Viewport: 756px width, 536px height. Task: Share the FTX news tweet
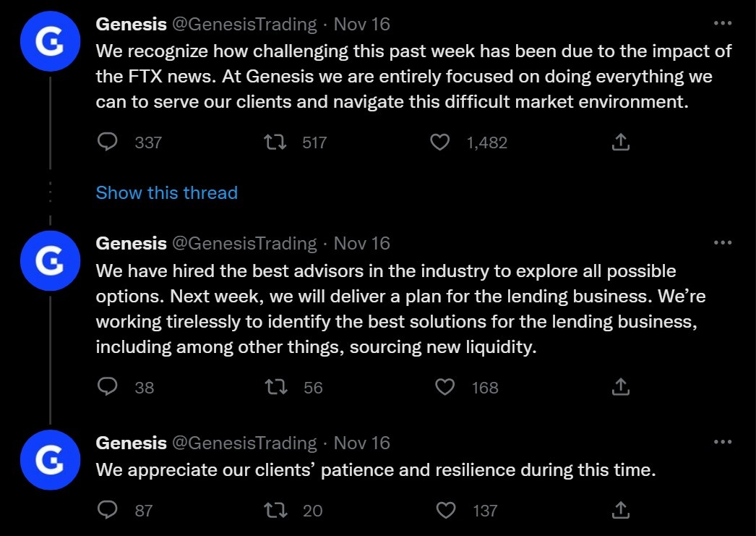620,142
